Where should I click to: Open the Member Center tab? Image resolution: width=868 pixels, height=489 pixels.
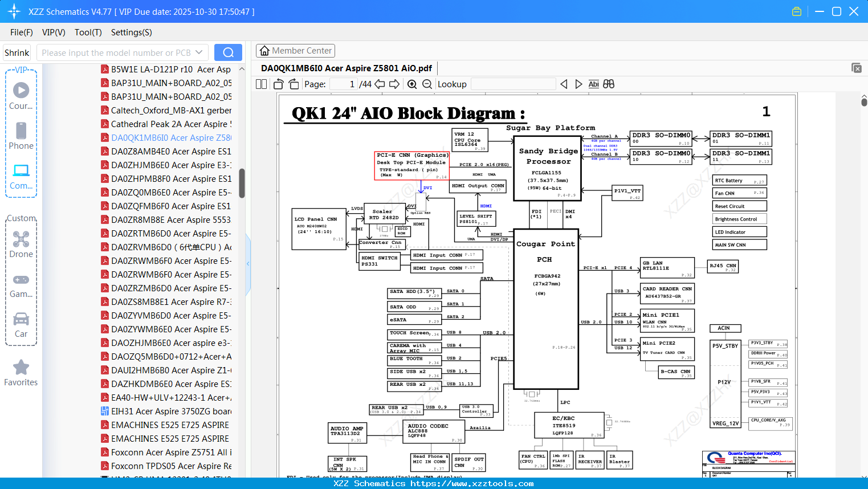pos(295,51)
